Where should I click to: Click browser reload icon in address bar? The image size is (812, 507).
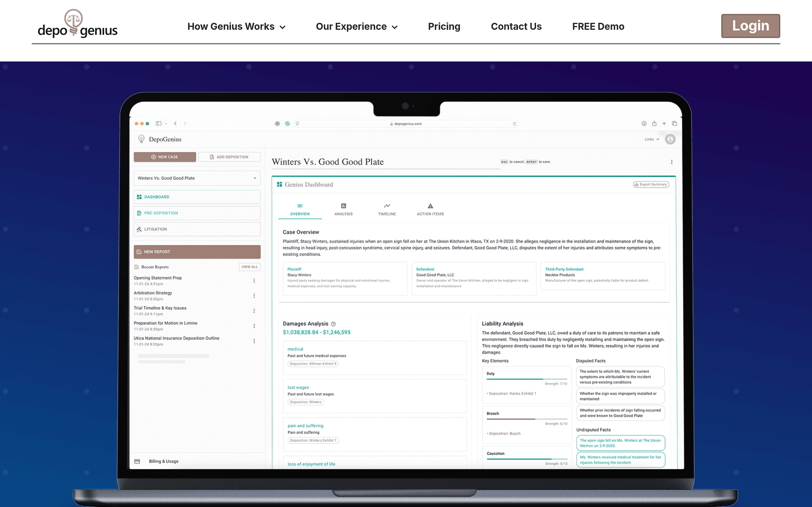pyautogui.click(x=514, y=124)
